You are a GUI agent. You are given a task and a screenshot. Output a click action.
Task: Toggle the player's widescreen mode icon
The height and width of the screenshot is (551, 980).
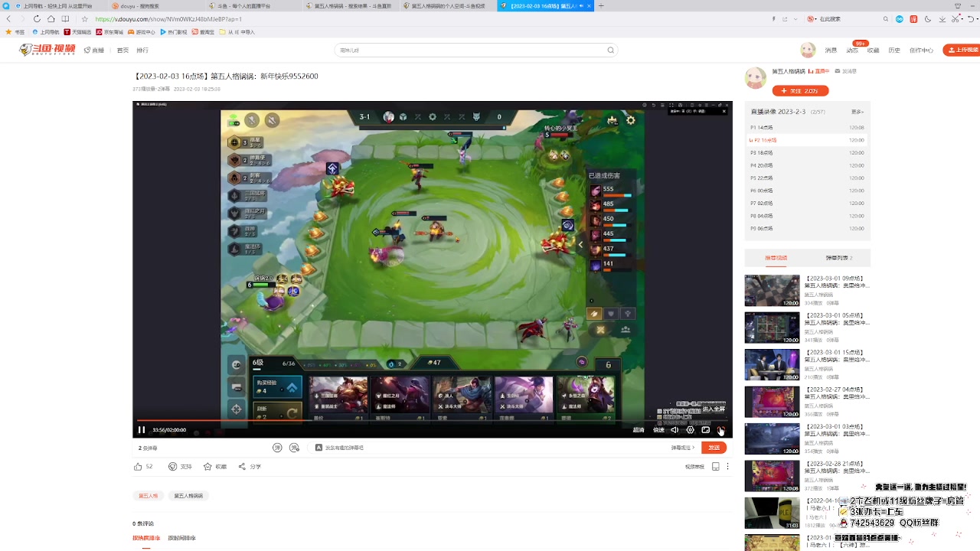705,430
